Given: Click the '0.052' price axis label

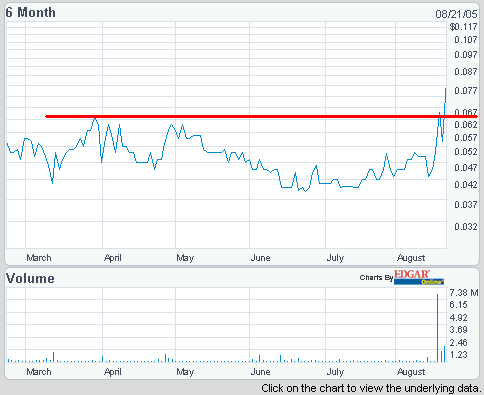Looking at the screenshot, I should point(466,152).
